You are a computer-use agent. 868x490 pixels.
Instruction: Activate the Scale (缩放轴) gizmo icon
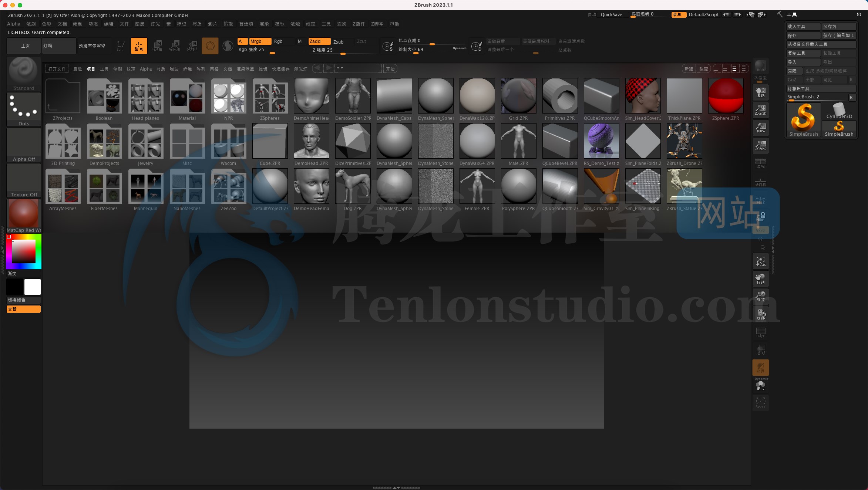click(175, 46)
